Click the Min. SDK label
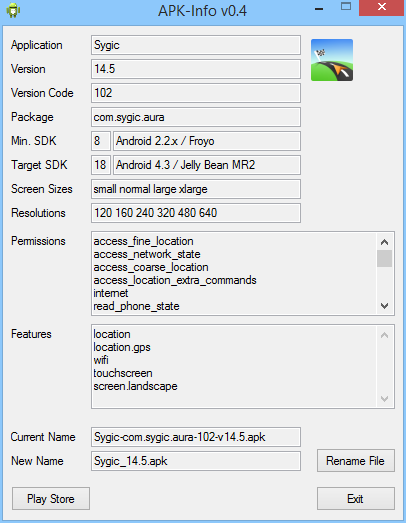 tap(34, 141)
